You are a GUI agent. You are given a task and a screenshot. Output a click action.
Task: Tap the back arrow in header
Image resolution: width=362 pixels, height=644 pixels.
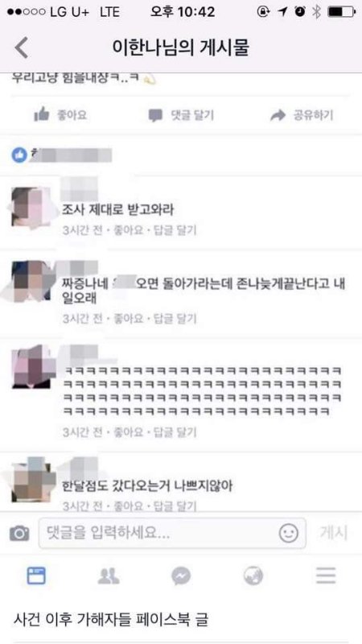coord(22,47)
